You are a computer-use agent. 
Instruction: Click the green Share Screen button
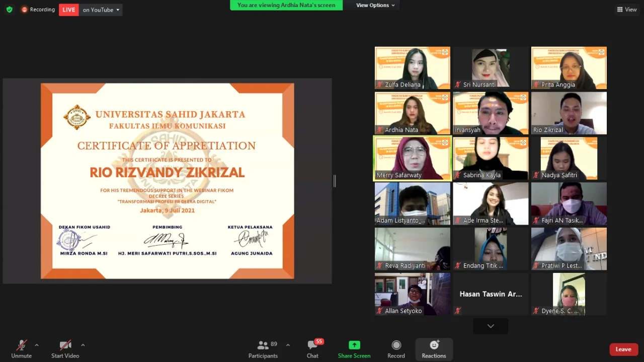[354, 349]
